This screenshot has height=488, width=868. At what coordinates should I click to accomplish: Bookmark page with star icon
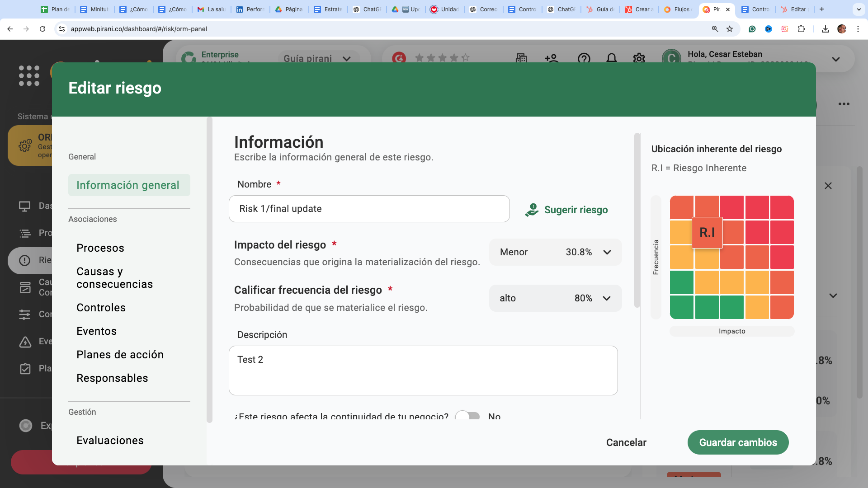coord(730,29)
